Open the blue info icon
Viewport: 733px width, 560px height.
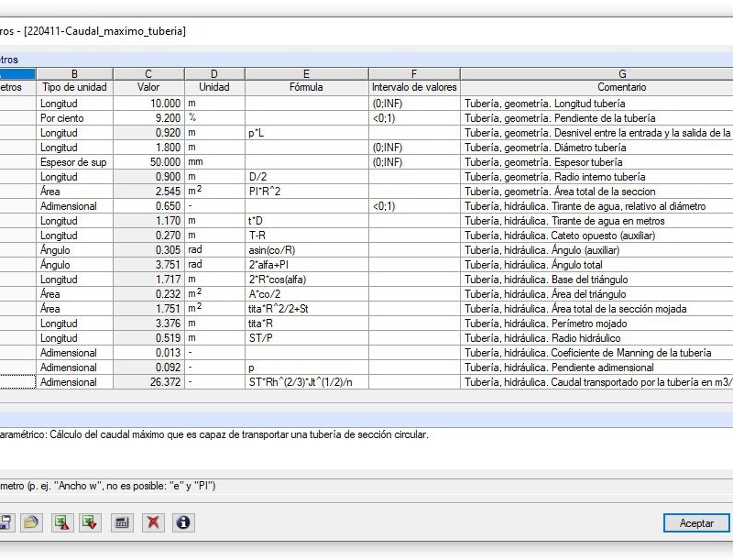point(183,522)
